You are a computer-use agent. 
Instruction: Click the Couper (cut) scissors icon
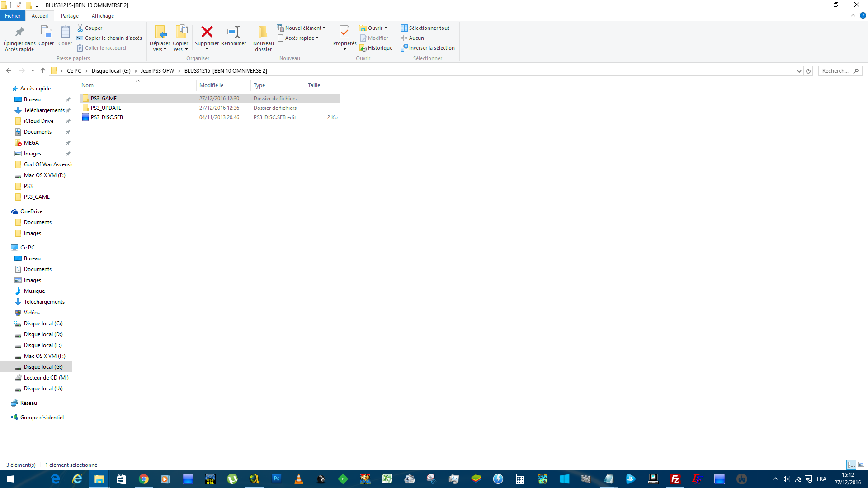[80, 28]
